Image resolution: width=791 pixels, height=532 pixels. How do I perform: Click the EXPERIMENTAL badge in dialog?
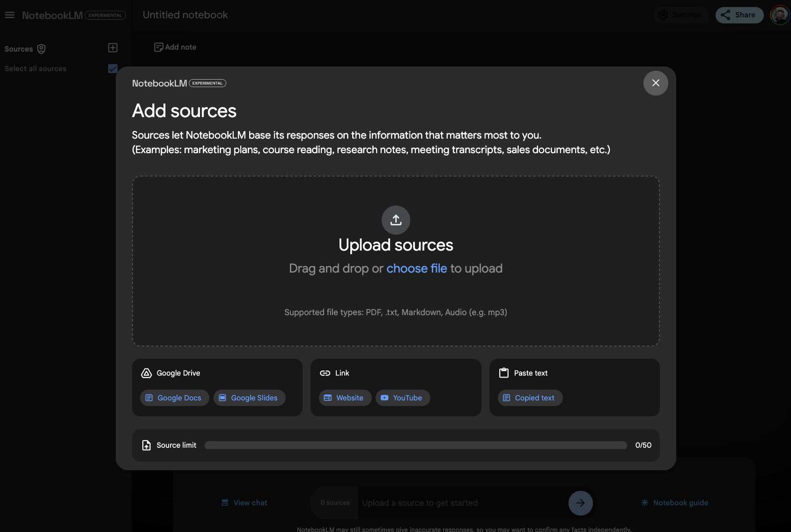(x=207, y=83)
